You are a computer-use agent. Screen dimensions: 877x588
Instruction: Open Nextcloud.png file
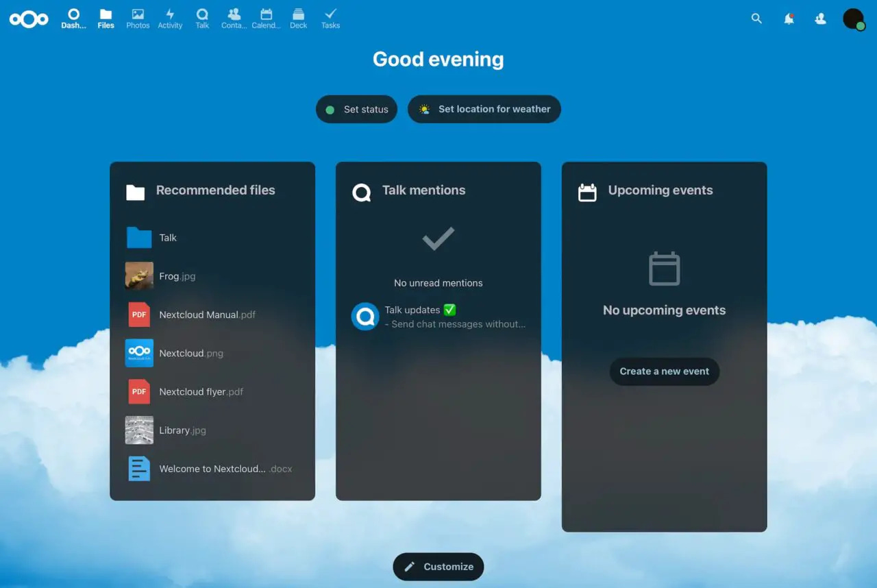(x=212, y=353)
